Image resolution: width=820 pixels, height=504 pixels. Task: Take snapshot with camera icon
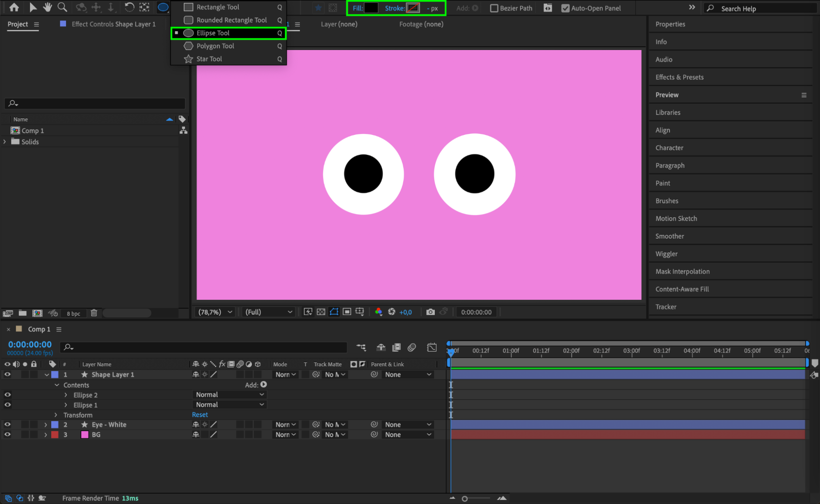point(430,312)
